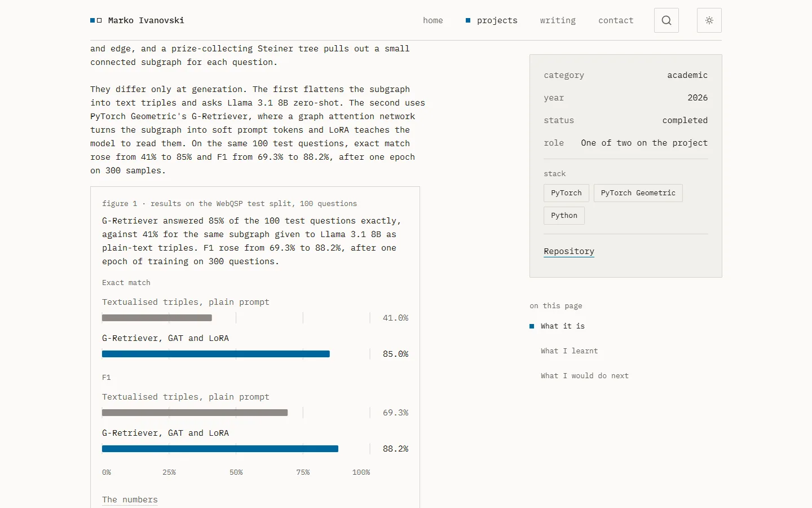Image resolution: width=812 pixels, height=508 pixels.
Task: Open the contact page
Action: pos(616,20)
